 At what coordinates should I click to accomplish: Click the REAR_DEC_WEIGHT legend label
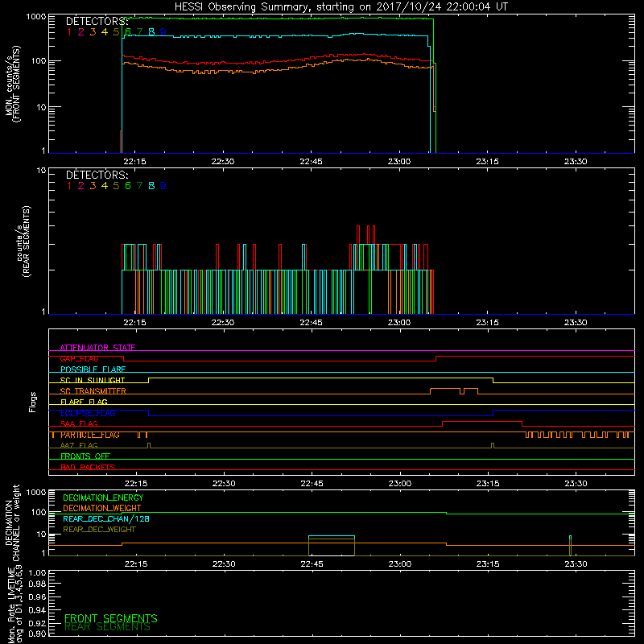point(99,530)
